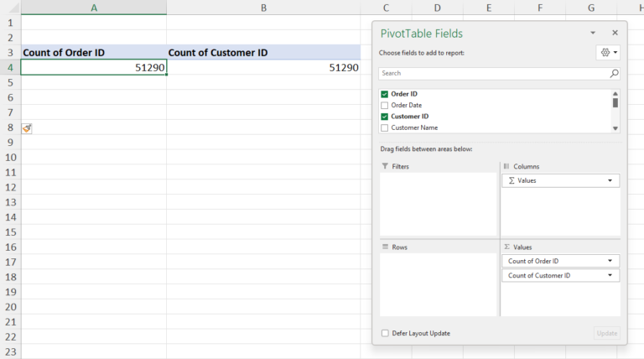
Task: Close the PivotTable Fields pane
Action: tap(615, 33)
